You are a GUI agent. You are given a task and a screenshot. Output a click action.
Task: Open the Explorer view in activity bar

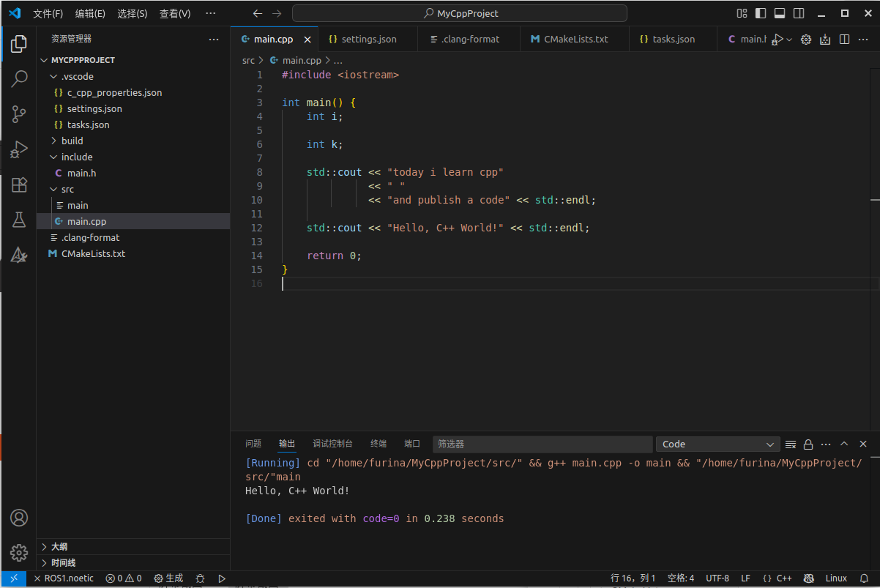(19, 44)
